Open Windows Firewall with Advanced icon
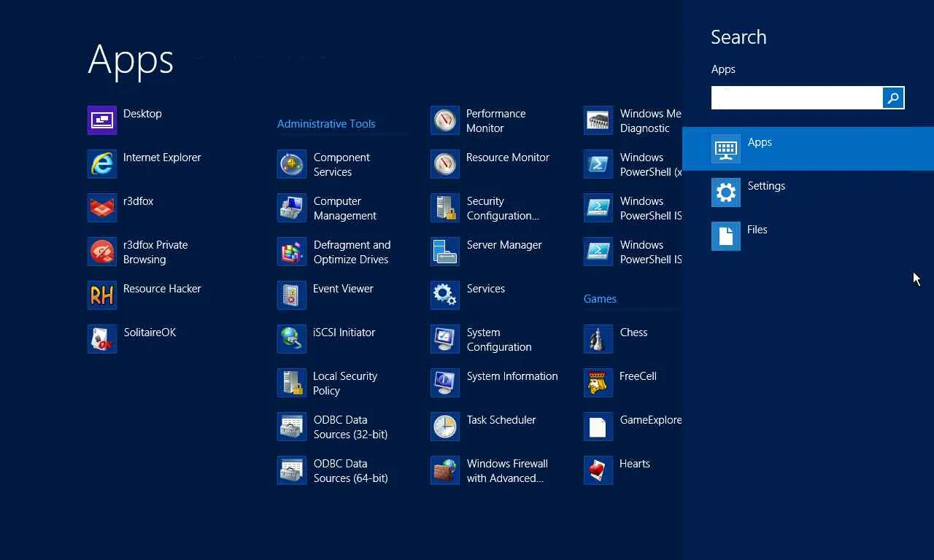The height and width of the screenshot is (560, 934). (x=445, y=470)
